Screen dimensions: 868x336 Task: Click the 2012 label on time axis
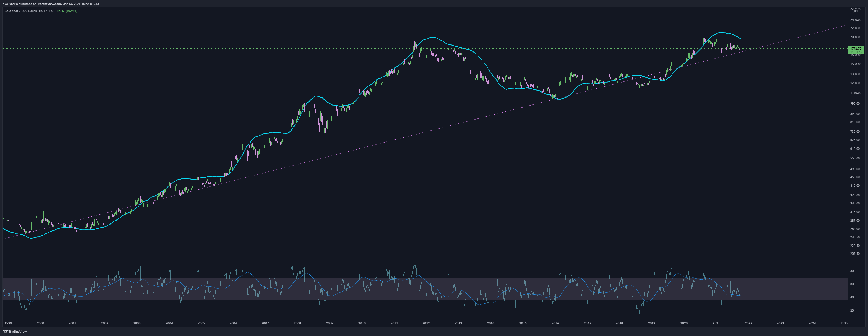(x=426, y=324)
